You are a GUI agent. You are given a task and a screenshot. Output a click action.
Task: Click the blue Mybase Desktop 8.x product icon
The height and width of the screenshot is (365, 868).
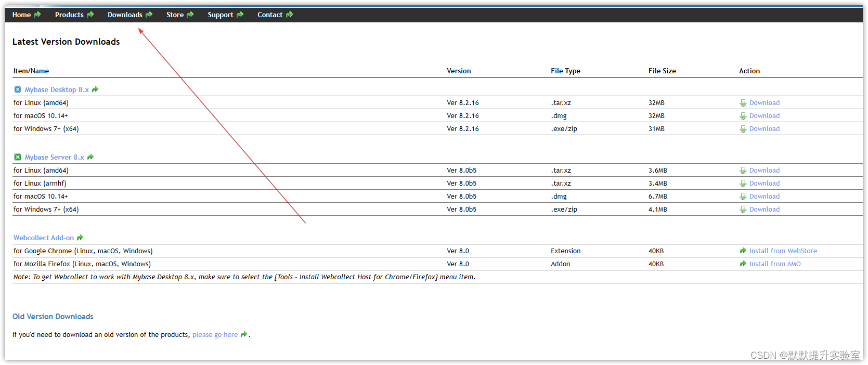pyautogui.click(x=18, y=89)
